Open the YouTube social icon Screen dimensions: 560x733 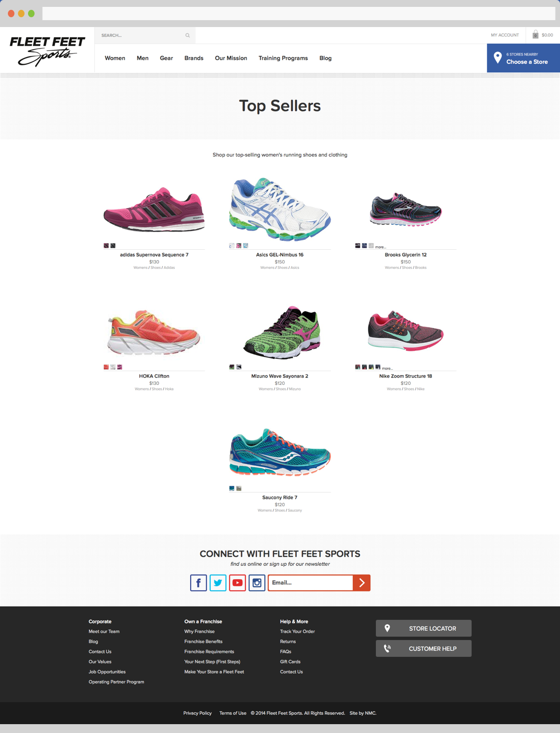(x=237, y=583)
